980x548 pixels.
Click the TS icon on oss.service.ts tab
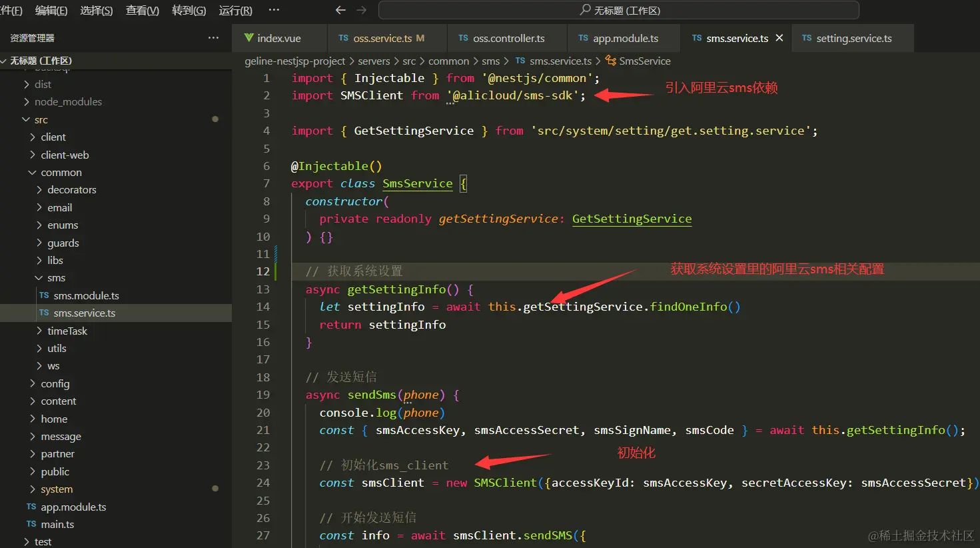tap(343, 38)
